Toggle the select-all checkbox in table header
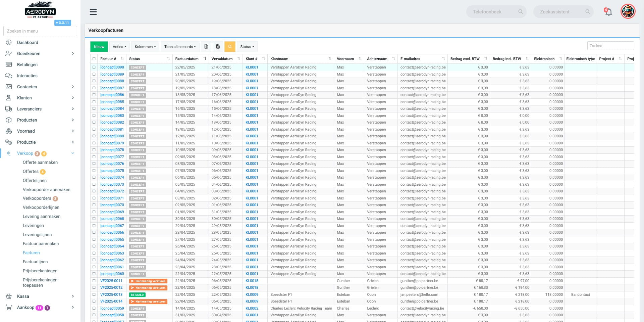The height and width of the screenshot is (322, 644). click(x=94, y=59)
